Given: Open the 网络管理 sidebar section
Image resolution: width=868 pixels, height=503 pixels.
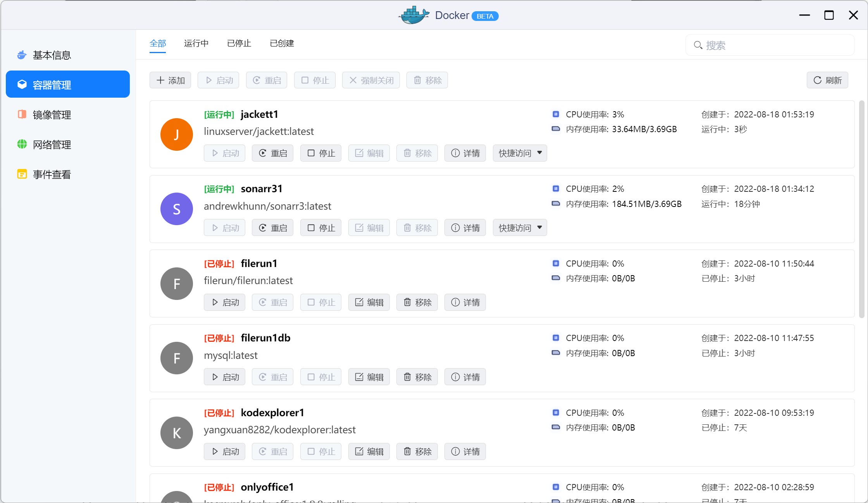Looking at the screenshot, I should coord(52,145).
